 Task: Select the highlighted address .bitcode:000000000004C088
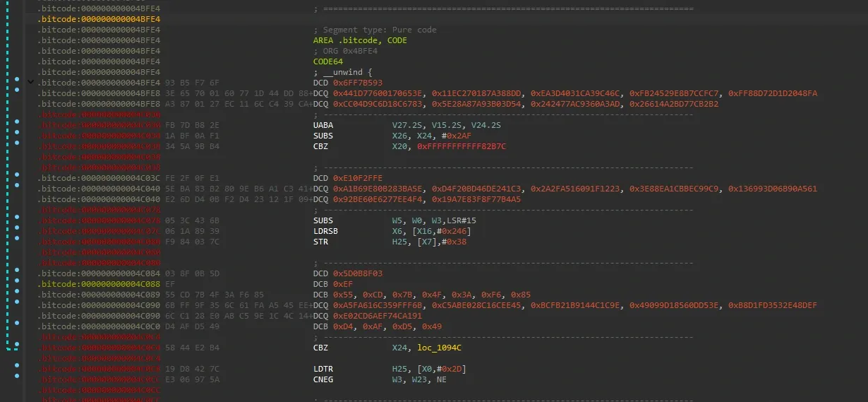[x=99, y=284]
